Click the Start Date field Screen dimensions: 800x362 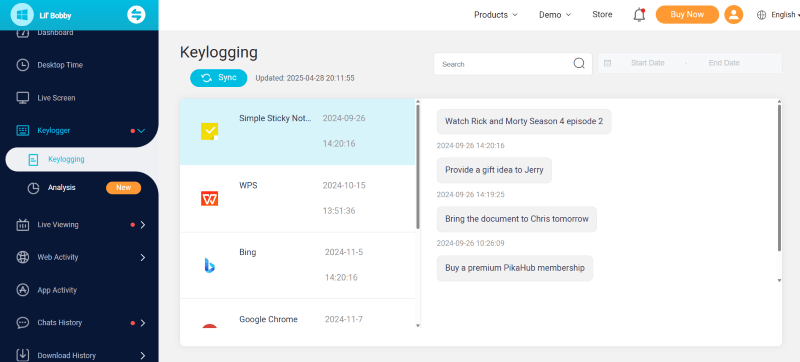pyautogui.click(x=647, y=63)
